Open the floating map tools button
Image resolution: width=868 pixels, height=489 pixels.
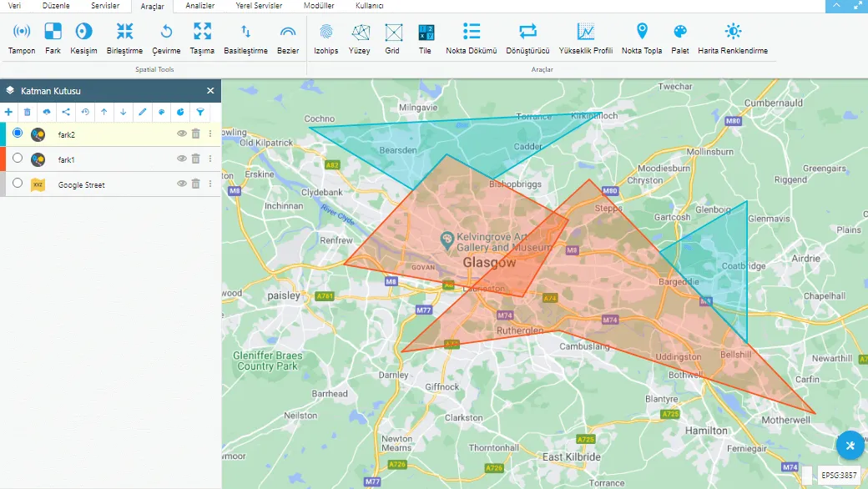850,446
